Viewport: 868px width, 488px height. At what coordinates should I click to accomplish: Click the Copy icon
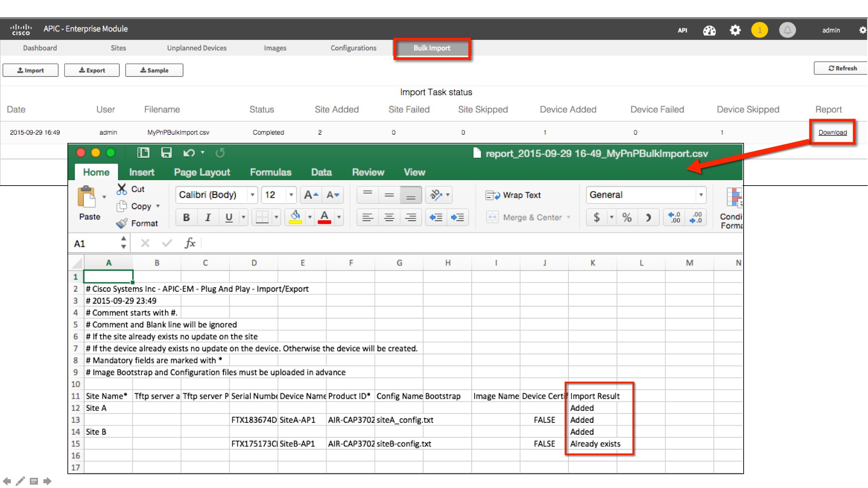click(x=122, y=206)
